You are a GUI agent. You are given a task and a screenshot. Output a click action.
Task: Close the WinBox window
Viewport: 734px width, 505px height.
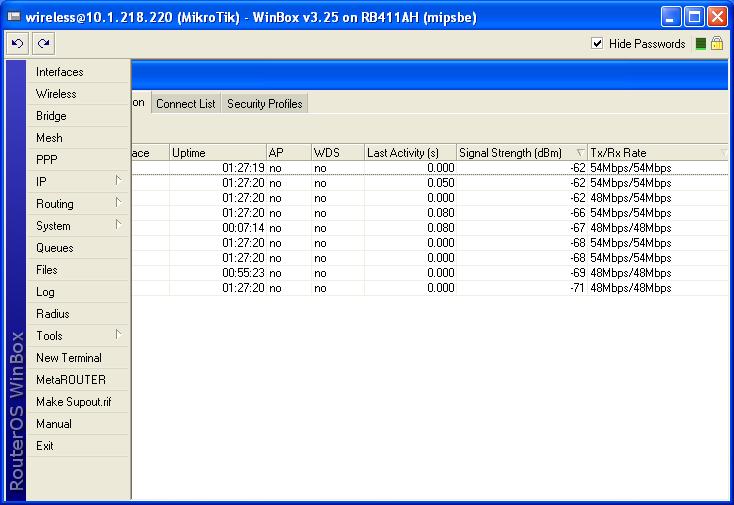tap(717, 17)
